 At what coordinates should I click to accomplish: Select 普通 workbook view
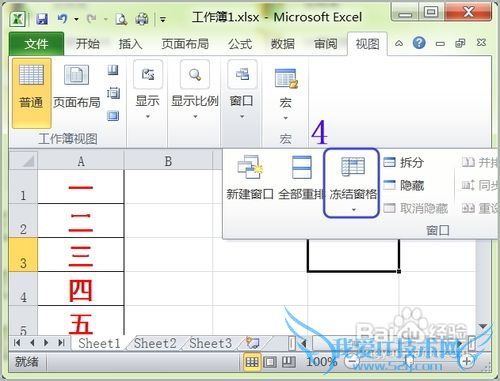point(32,93)
